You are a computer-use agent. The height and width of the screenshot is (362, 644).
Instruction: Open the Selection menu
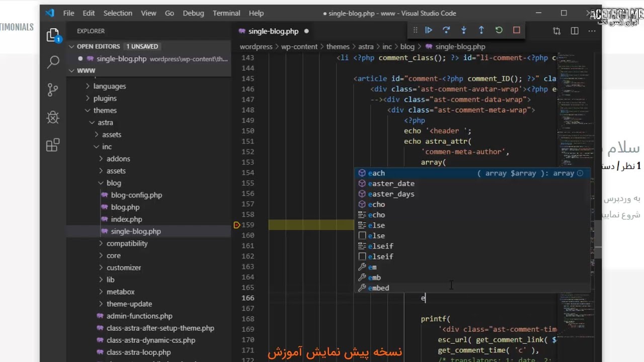tap(118, 13)
